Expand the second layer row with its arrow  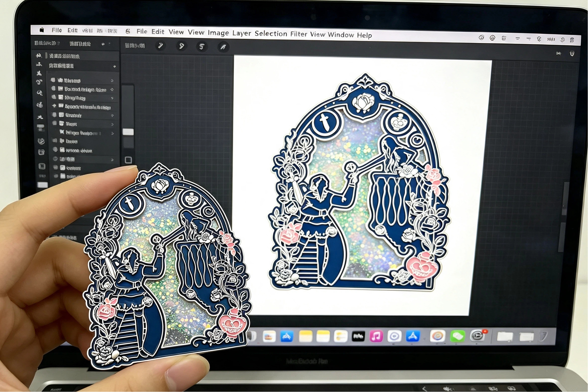tap(112, 89)
